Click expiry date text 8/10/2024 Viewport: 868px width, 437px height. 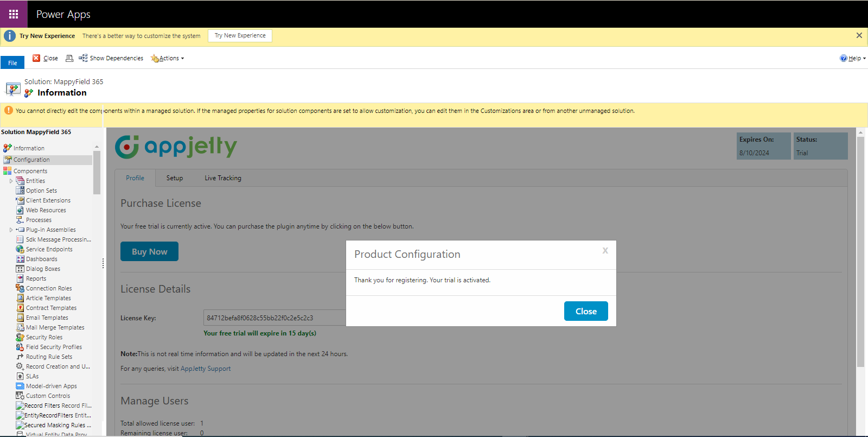coord(754,153)
